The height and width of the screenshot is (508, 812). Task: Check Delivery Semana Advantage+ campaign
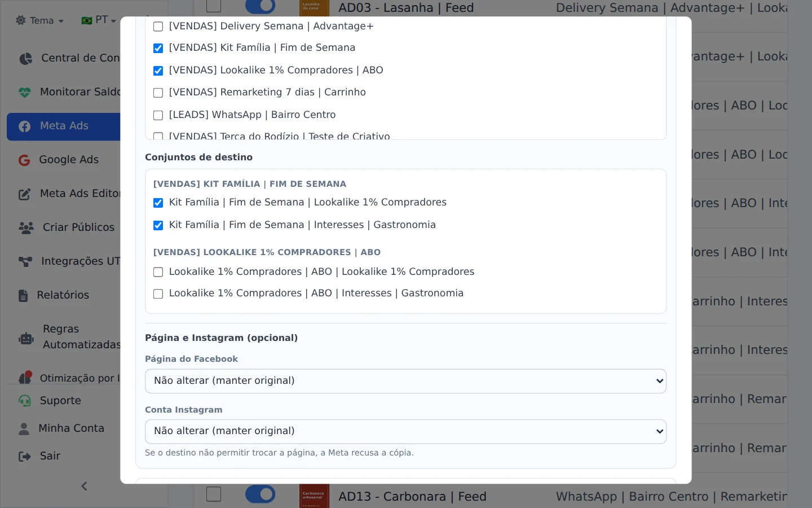click(x=158, y=27)
